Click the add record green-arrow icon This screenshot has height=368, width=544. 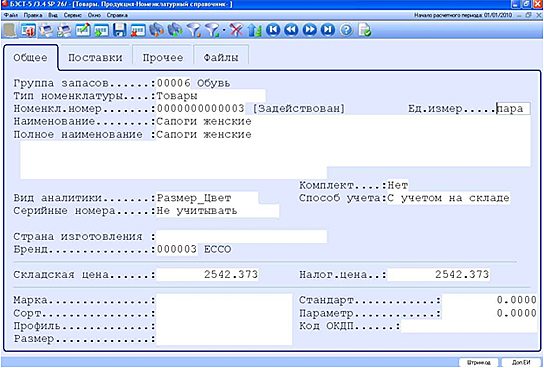[x=101, y=30]
